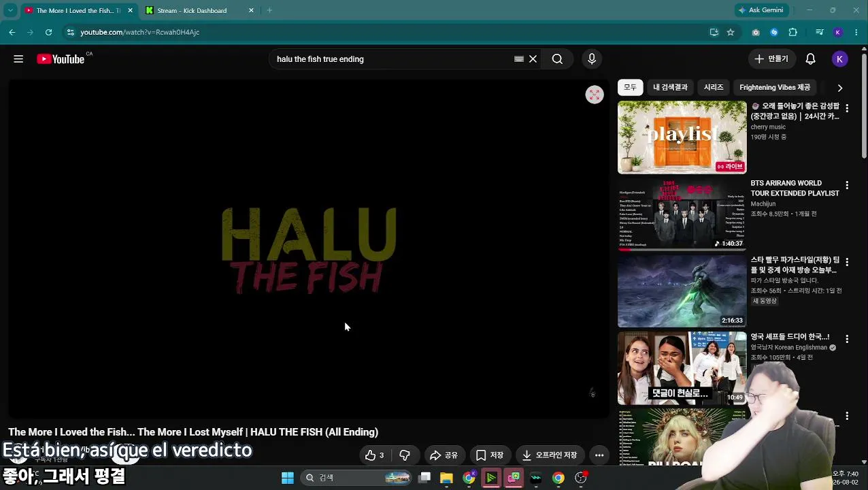868x490 pixels.
Task: Like the video with thumbs up
Action: click(375, 455)
